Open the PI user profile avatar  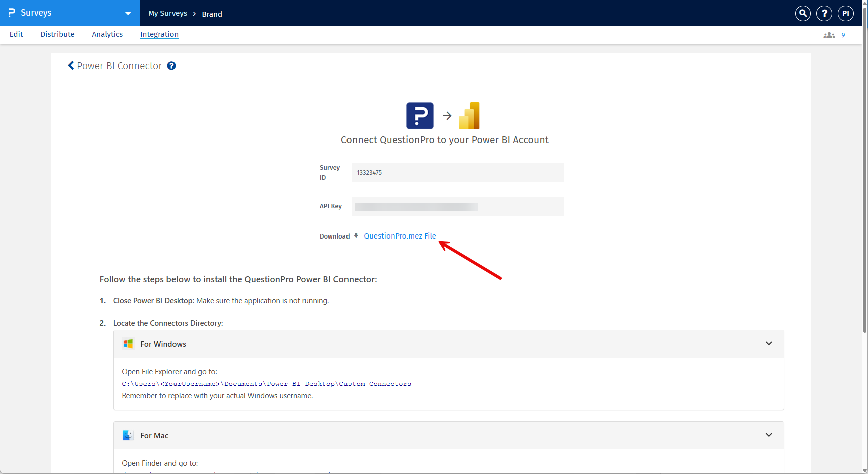pos(846,13)
